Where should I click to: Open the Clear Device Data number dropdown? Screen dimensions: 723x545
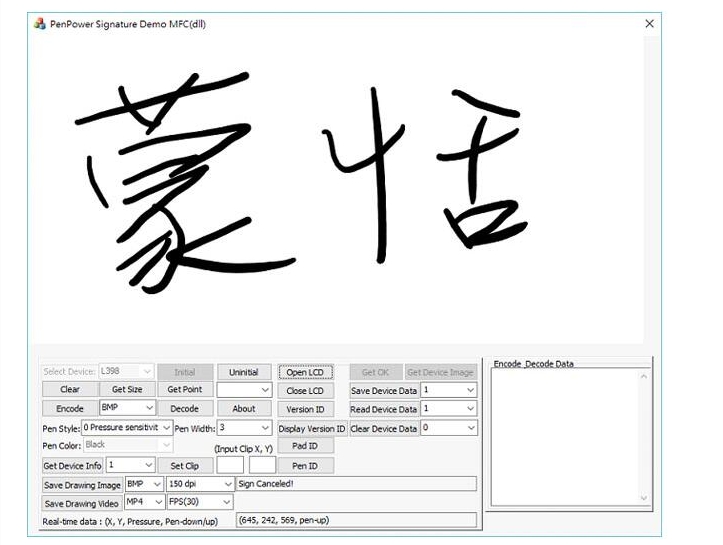tap(449, 428)
